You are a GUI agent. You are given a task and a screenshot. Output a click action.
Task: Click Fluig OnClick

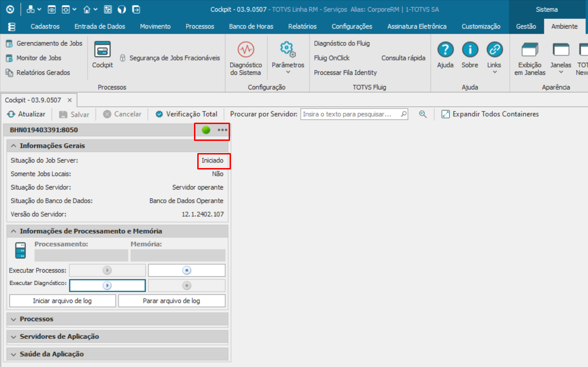click(x=332, y=58)
